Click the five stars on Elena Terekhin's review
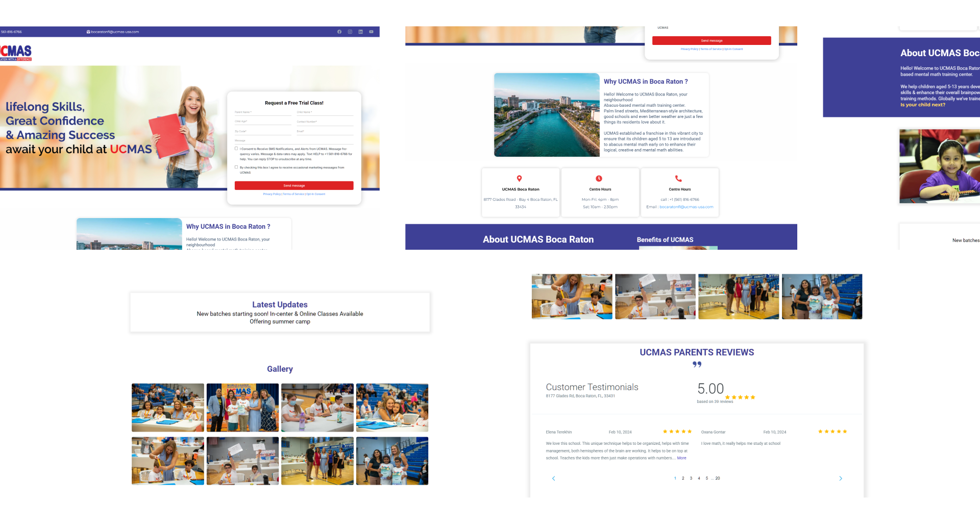The width and height of the screenshot is (980, 524). (x=677, y=432)
